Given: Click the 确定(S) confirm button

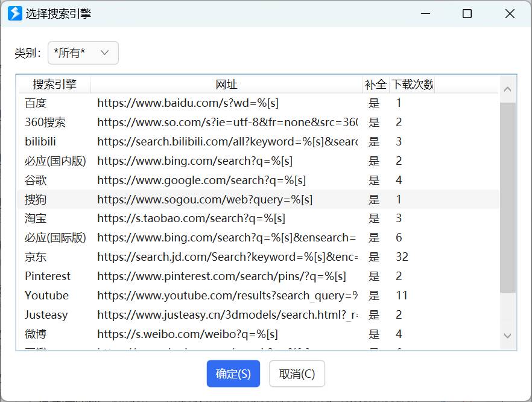Looking at the screenshot, I should coord(233,374).
